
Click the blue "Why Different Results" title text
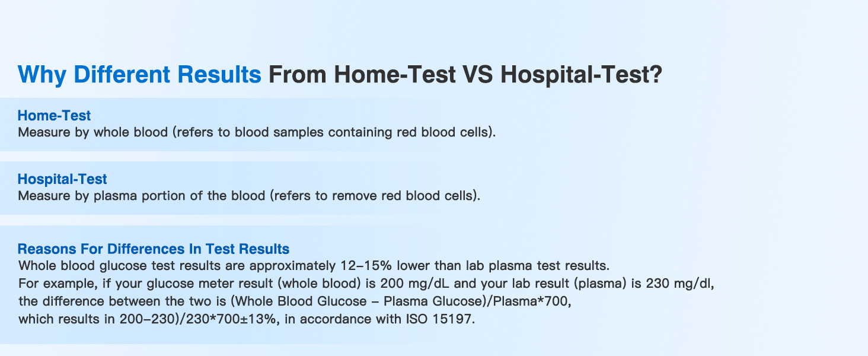[x=139, y=75]
